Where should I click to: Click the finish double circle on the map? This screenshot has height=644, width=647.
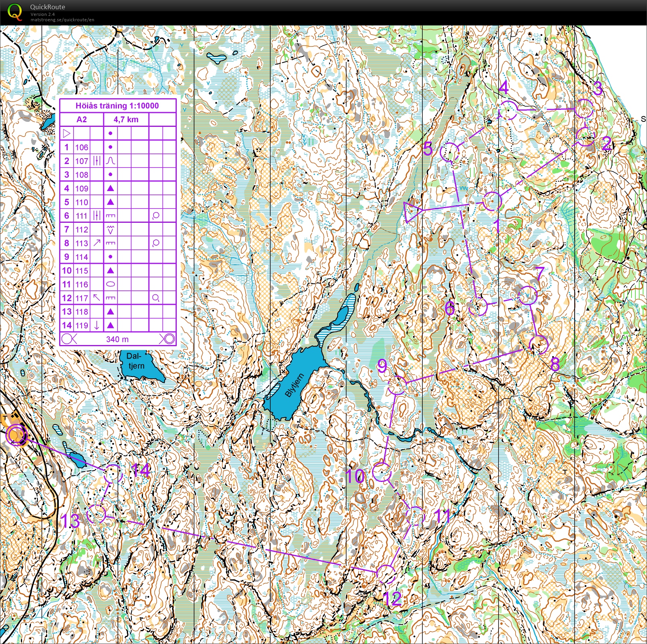click(16, 435)
